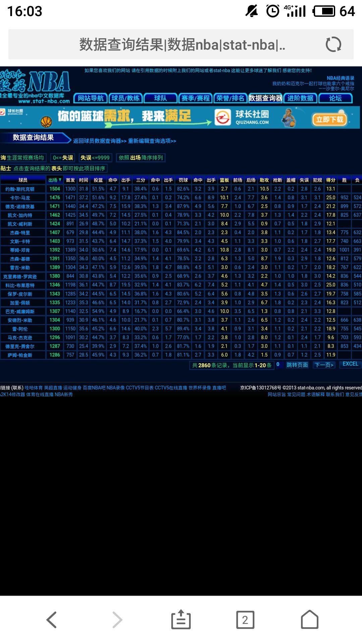Image resolution: width=362 pixels, height=644 pixels.
Task: Open player 凯文-加内特
Action: click(20, 215)
